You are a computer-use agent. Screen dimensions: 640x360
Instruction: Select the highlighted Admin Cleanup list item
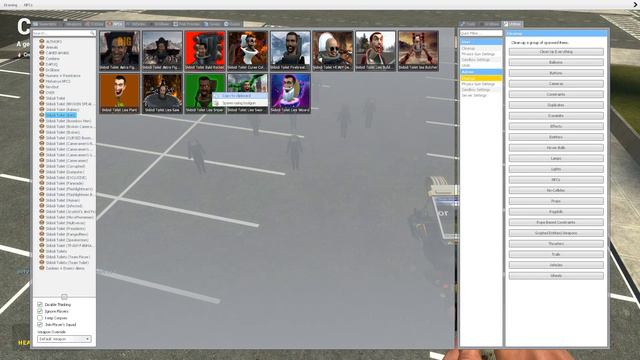pyautogui.click(x=481, y=78)
